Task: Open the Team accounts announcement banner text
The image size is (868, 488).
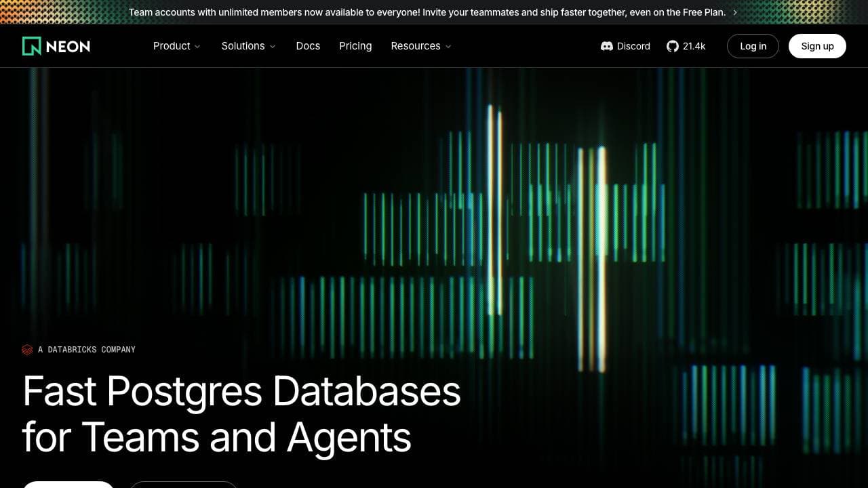Action: coord(427,12)
